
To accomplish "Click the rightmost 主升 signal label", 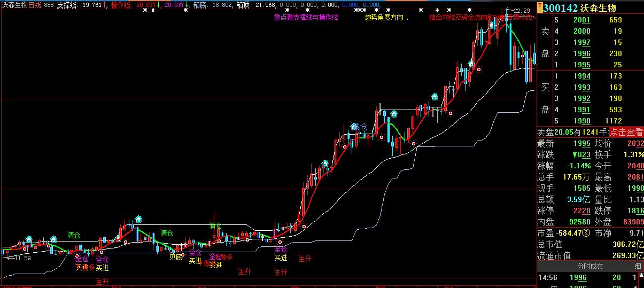I will tap(305, 259).
